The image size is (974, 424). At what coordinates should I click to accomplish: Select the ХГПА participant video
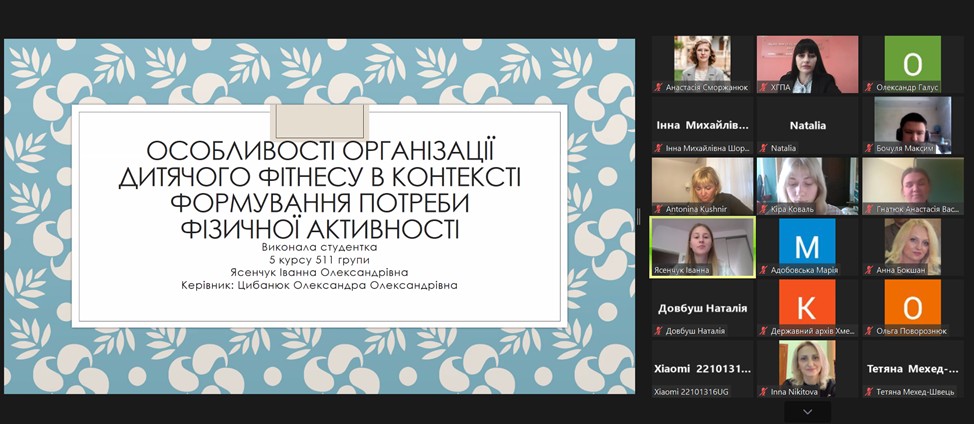click(807, 64)
